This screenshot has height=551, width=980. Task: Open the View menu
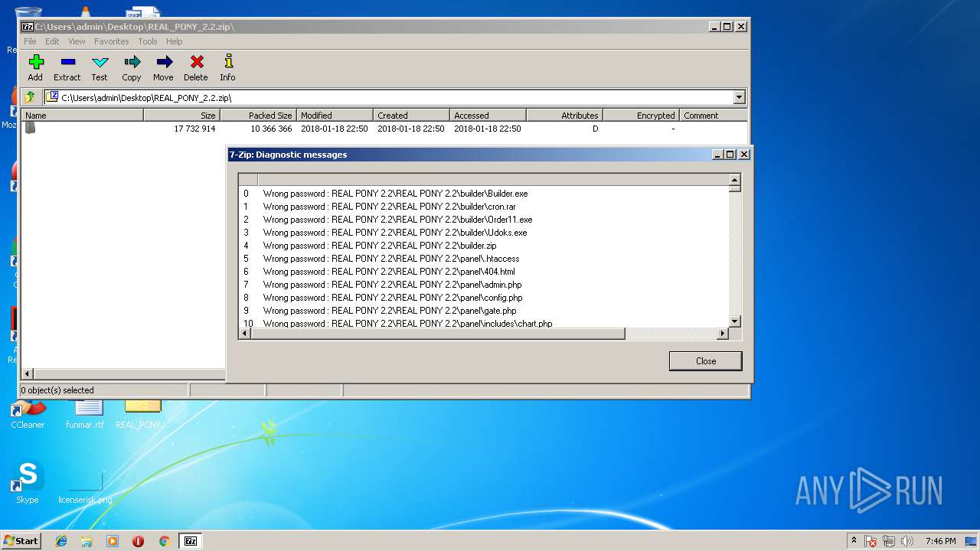[x=77, y=41]
